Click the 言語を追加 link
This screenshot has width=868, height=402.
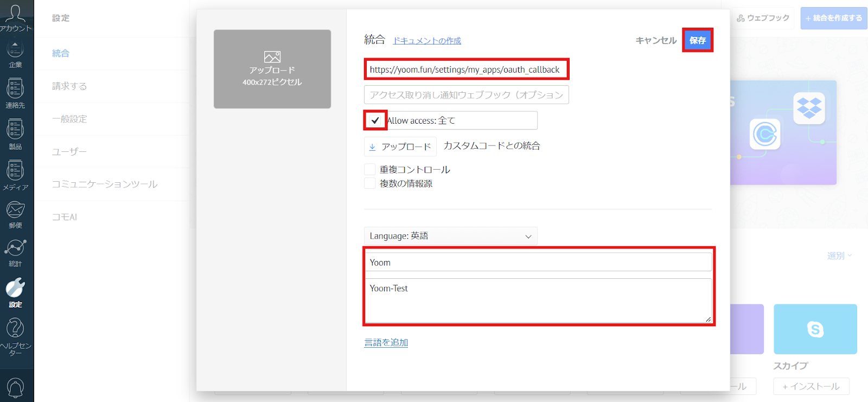pos(386,342)
